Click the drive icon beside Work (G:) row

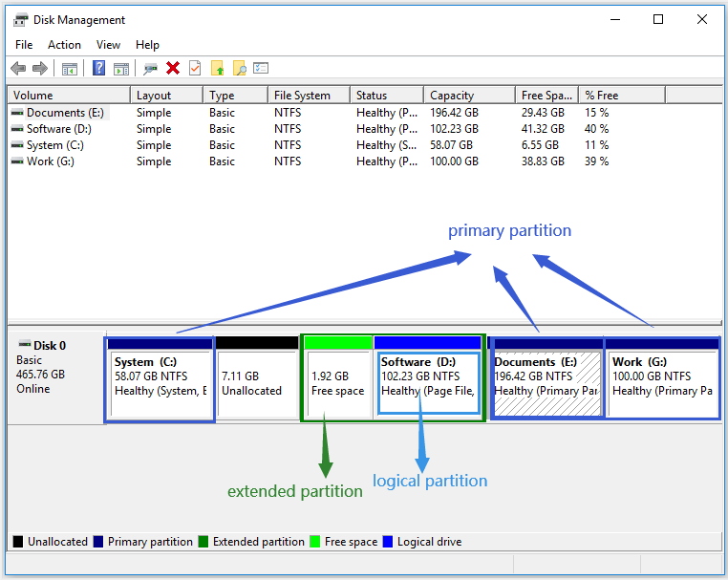[x=17, y=161]
